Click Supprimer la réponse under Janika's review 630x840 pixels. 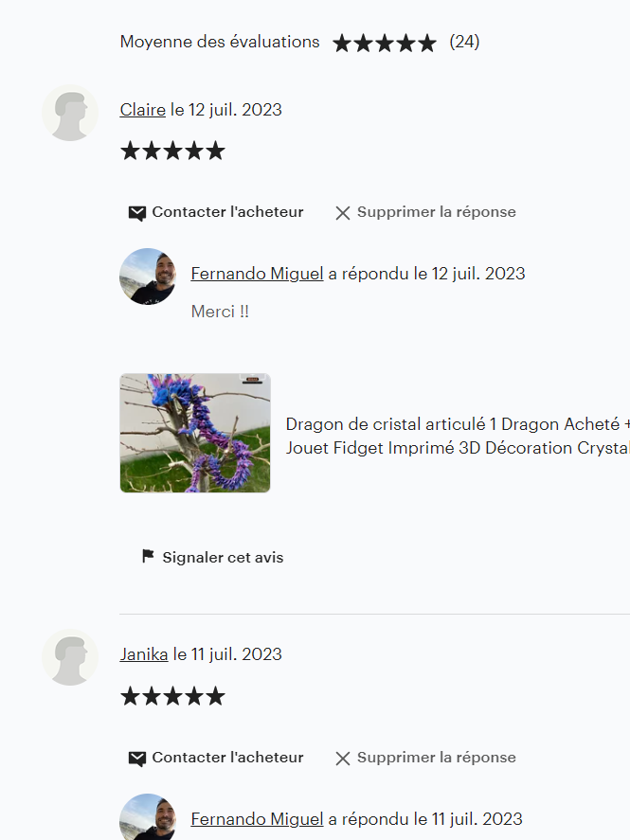pyautogui.click(x=426, y=758)
